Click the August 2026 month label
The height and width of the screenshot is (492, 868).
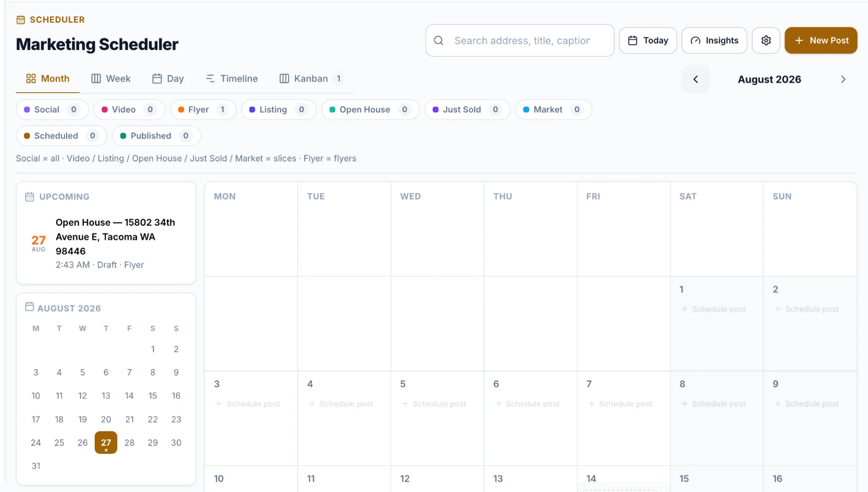769,79
